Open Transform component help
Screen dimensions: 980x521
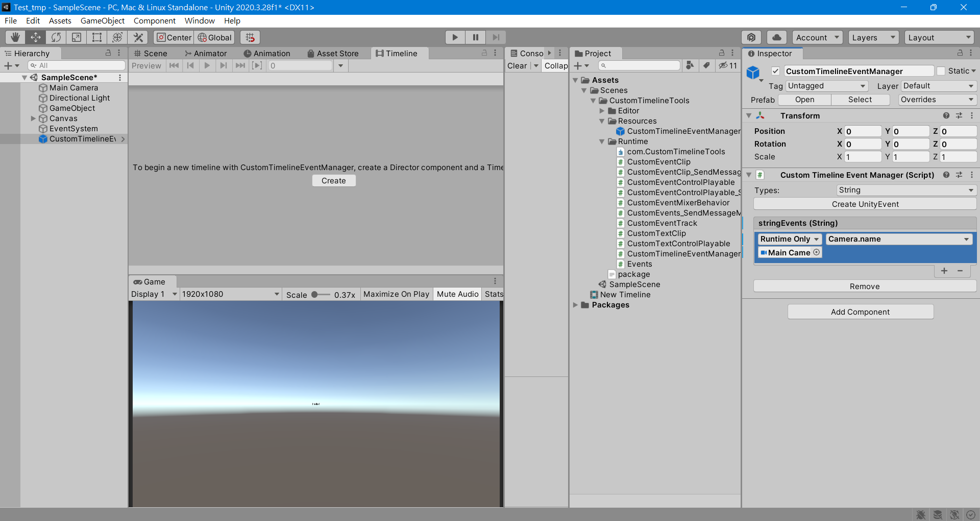(946, 116)
